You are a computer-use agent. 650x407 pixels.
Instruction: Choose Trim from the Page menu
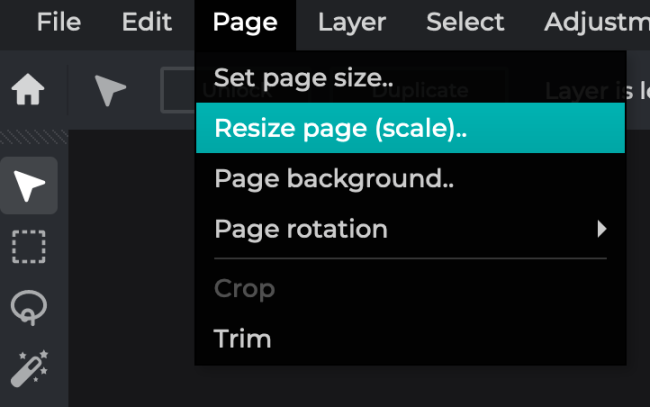242,339
